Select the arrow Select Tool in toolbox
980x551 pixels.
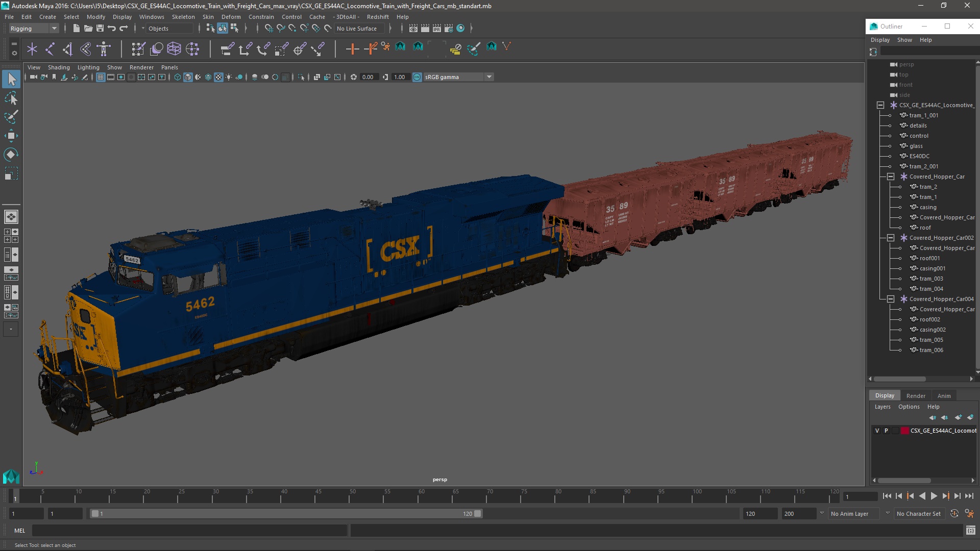pos(11,79)
